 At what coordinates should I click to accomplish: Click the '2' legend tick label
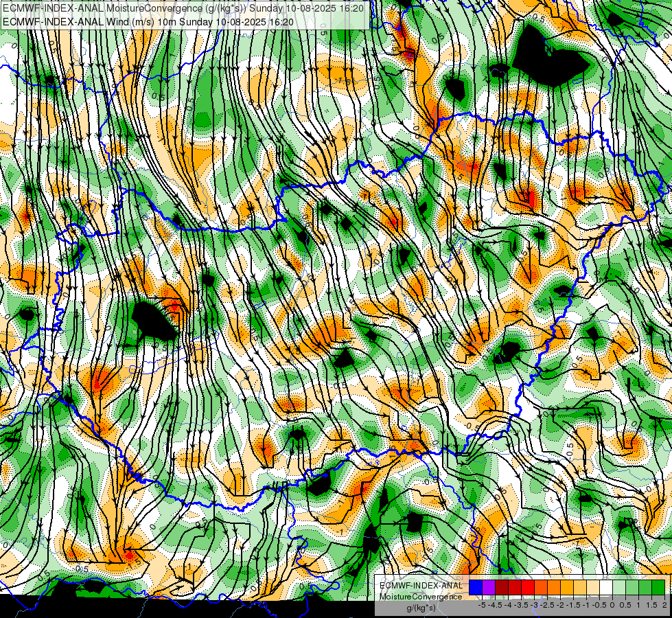tap(664, 605)
